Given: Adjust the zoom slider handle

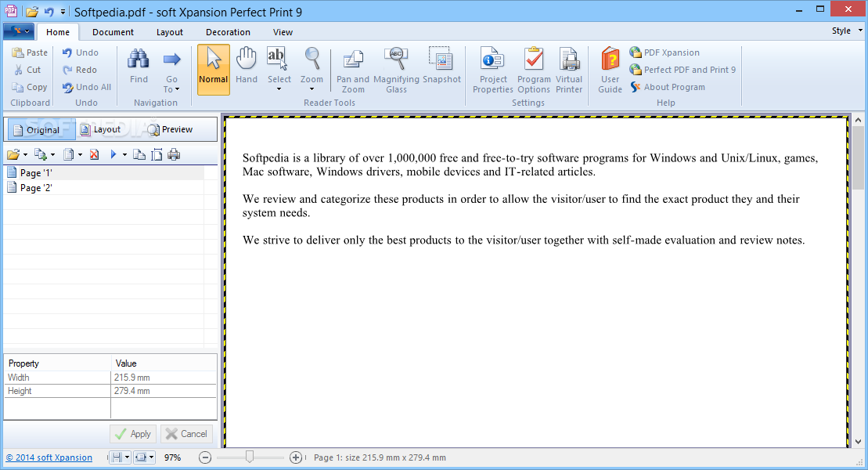Looking at the screenshot, I should (250, 457).
